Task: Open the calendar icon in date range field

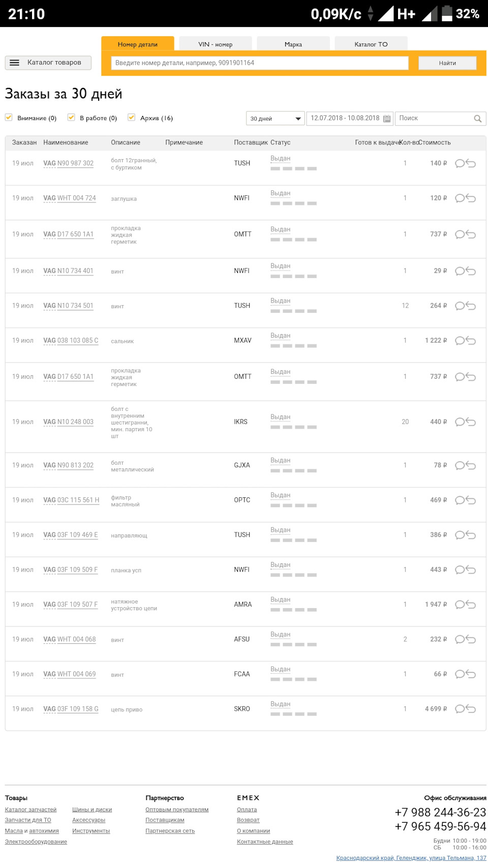Action: pyautogui.click(x=387, y=118)
